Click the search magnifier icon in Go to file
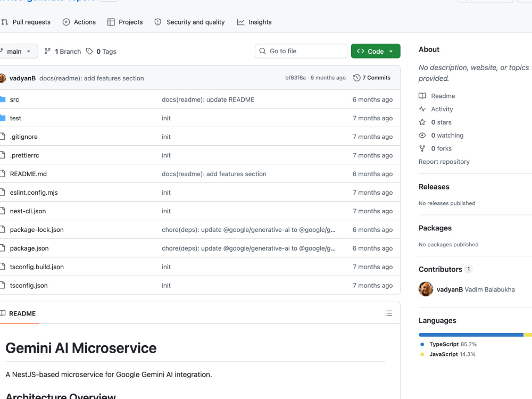The width and height of the screenshot is (532, 399). (x=263, y=51)
